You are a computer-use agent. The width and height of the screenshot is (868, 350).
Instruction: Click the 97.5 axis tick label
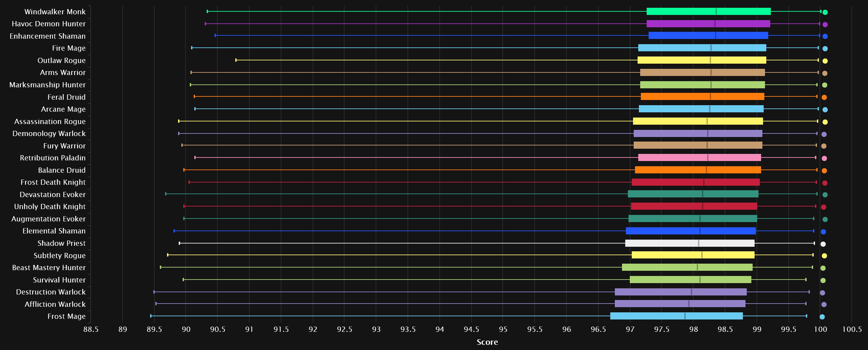tap(662, 330)
